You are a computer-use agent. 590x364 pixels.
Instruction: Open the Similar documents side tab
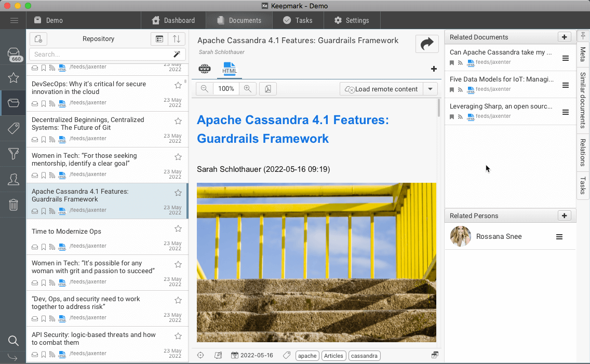coord(583,100)
